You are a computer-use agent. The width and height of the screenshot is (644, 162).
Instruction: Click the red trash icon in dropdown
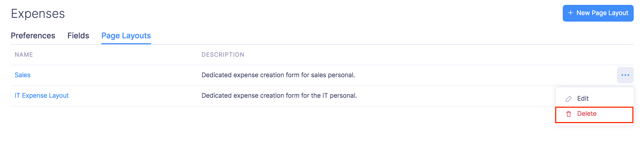[568, 114]
